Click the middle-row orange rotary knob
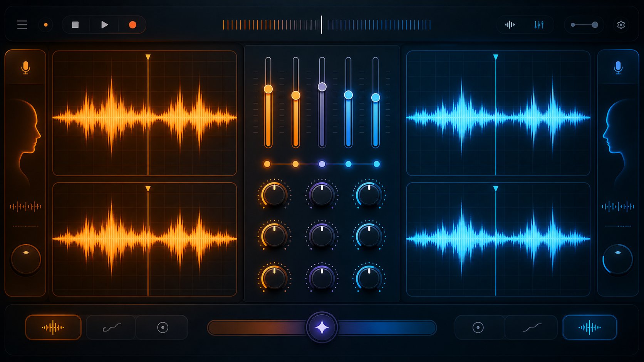The width and height of the screenshot is (644, 362). (x=274, y=235)
